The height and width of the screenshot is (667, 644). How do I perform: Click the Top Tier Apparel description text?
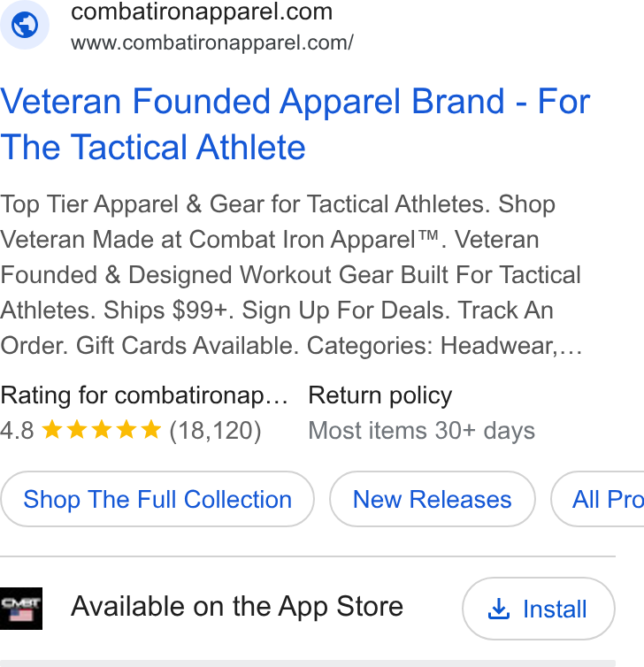coord(291,275)
